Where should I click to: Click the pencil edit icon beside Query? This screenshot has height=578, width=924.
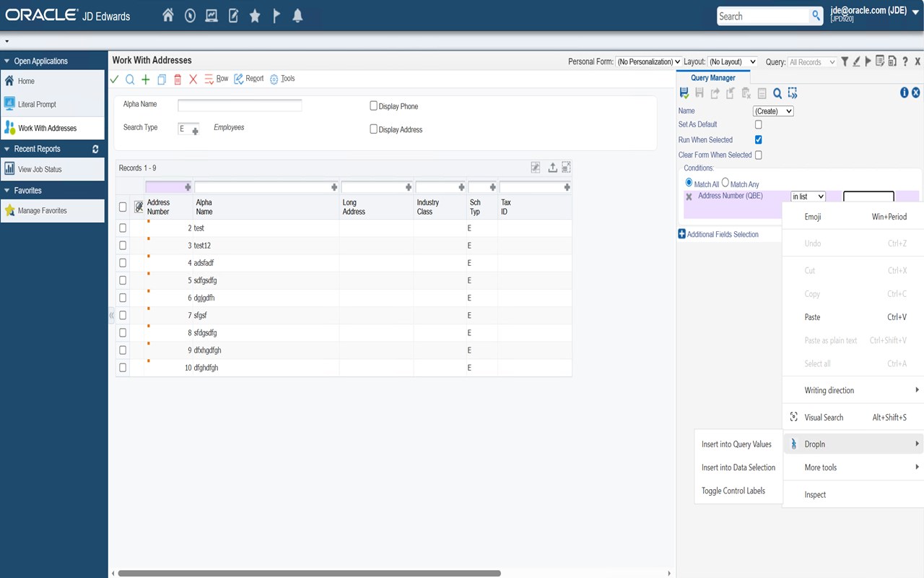click(x=856, y=61)
